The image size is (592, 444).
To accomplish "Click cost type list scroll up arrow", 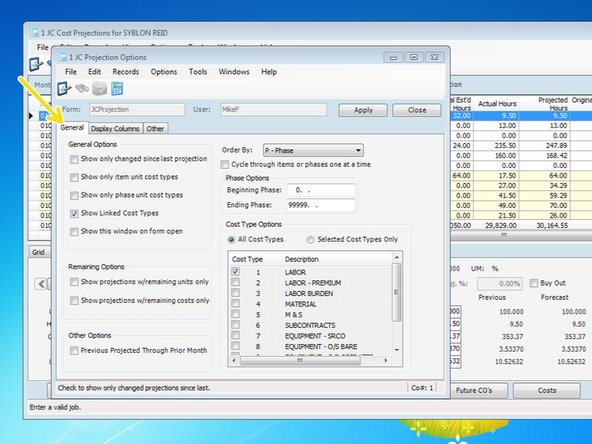I will 396,257.
